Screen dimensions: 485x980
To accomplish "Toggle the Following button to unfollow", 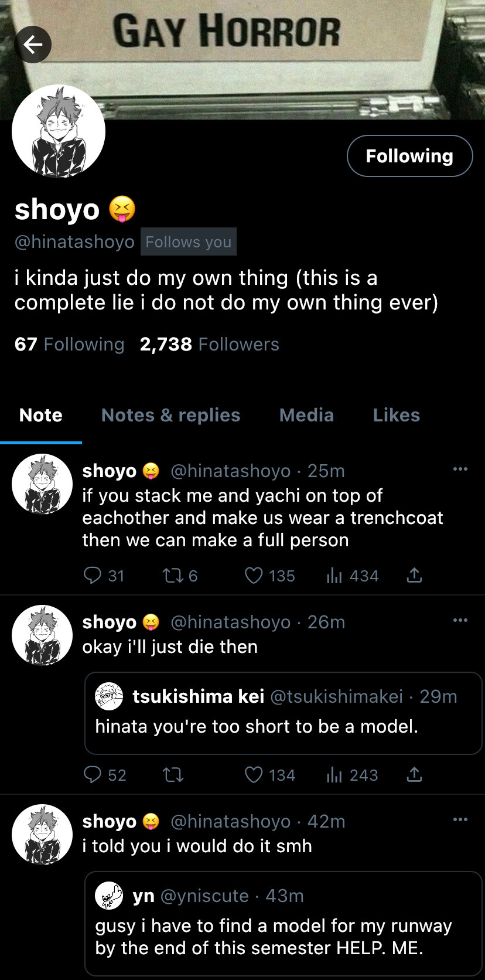I will tap(409, 156).
